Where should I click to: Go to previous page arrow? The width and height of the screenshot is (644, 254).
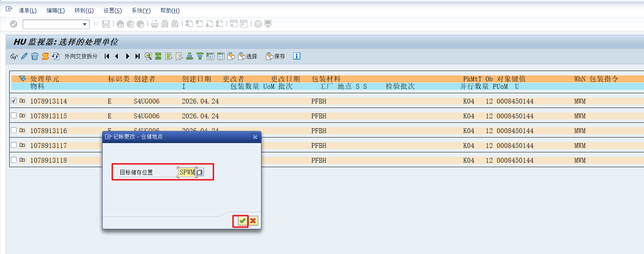(x=117, y=56)
